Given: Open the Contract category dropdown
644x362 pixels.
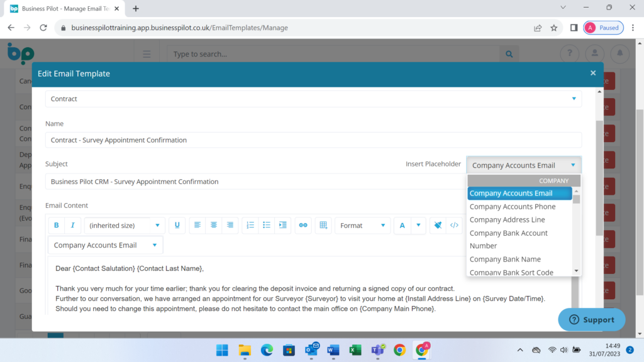Looking at the screenshot, I should click(313, 99).
